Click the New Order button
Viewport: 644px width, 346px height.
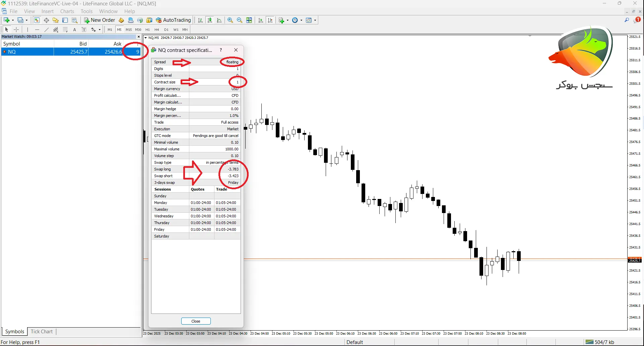click(100, 20)
